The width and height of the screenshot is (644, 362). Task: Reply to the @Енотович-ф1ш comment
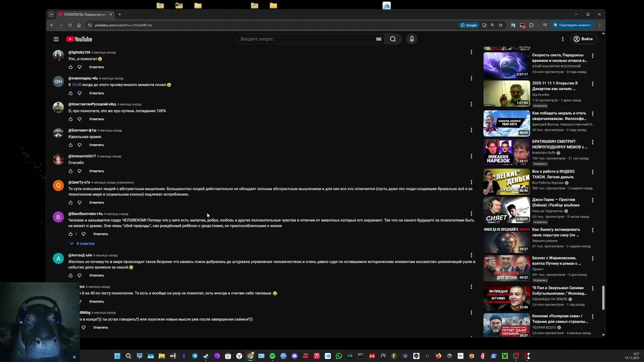(x=97, y=145)
